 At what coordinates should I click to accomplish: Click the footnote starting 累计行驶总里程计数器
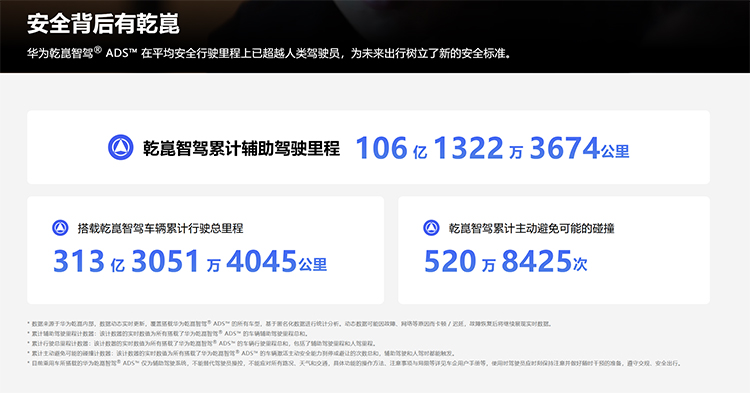202,343
